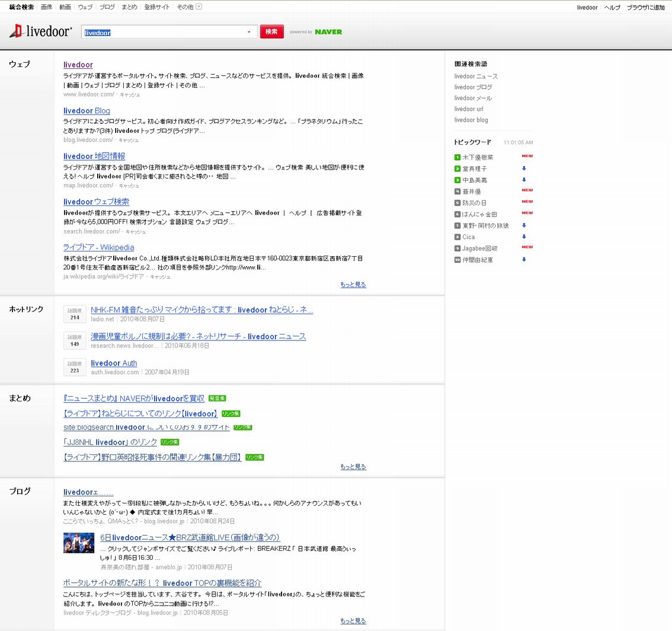This screenshot has height=631, width=672.
Task: Select related search livedoor ニュース
Action: tap(476, 77)
